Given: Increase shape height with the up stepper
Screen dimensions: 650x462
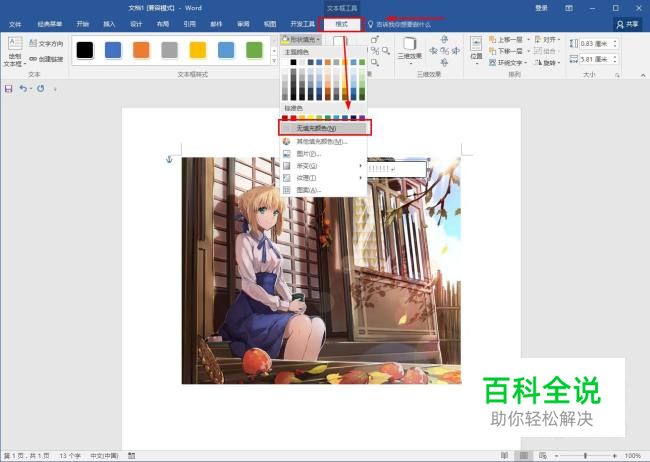Looking at the screenshot, I should [615, 41].
